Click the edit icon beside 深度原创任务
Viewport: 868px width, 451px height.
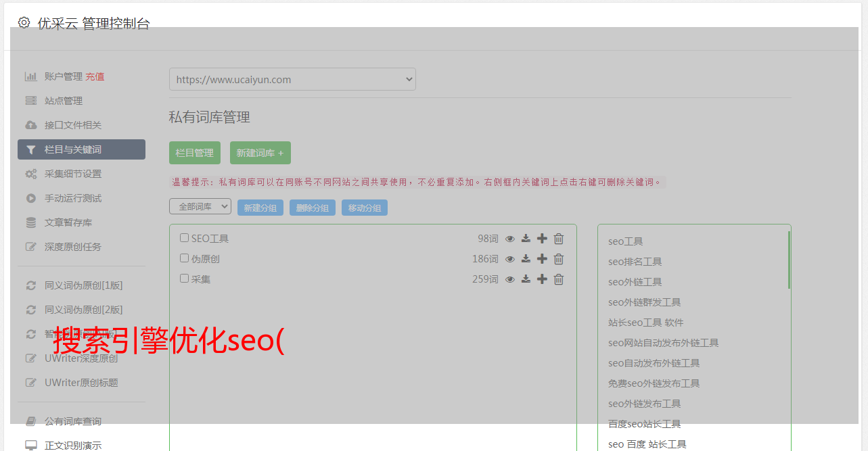[x=30, y=247]
